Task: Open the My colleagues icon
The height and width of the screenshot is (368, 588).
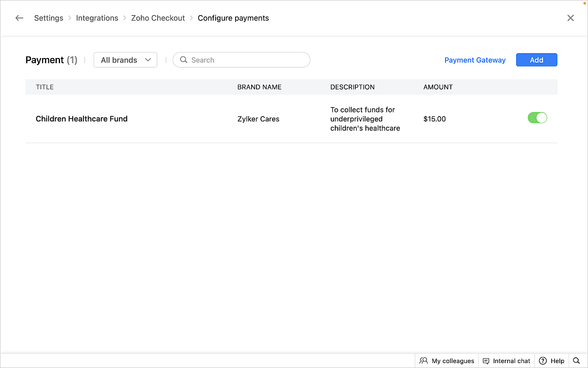Action: (x=423, y=361)
